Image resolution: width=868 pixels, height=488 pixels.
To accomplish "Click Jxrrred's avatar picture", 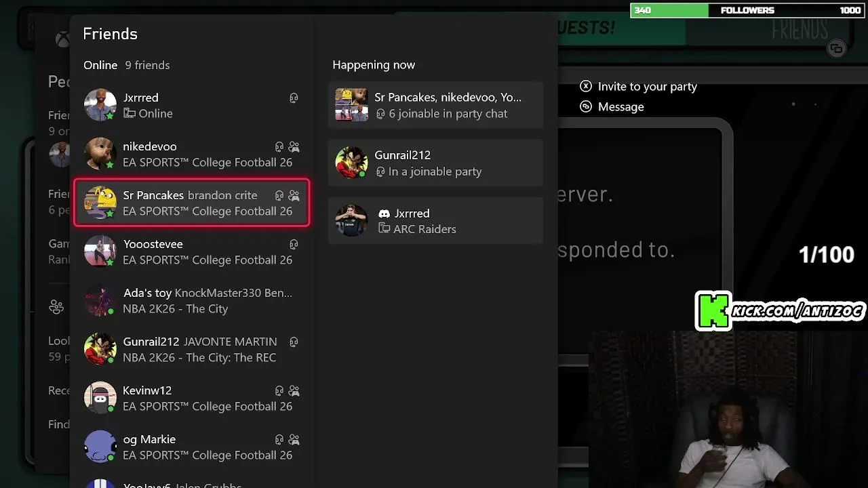I will tap(100, 105).
